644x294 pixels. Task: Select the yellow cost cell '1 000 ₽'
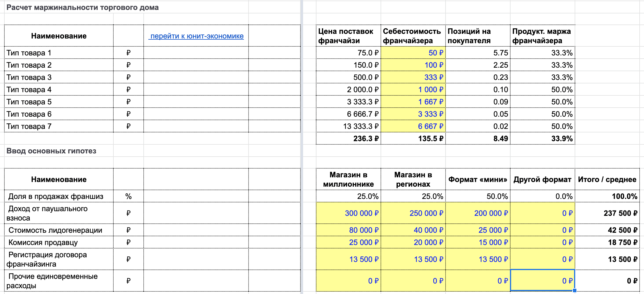tap(413, 90)
